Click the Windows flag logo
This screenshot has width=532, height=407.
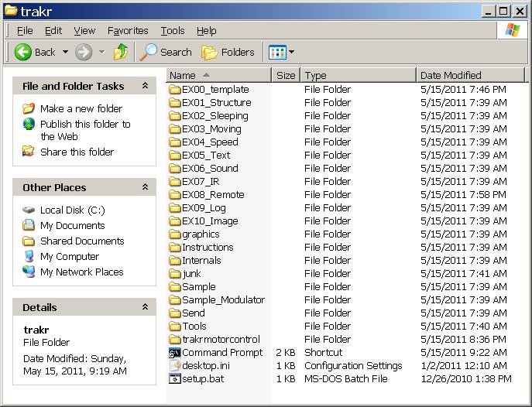tap(513, 30)
